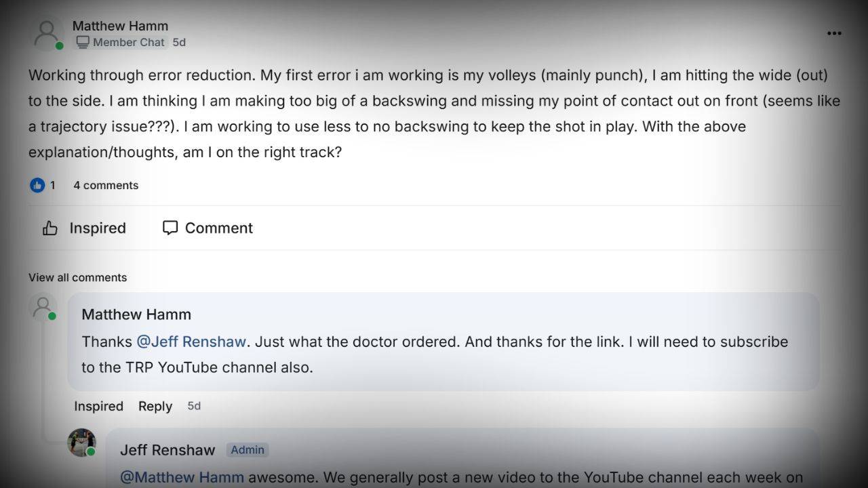Click the blue thumbs-up reaction icon

coord(37,185)
